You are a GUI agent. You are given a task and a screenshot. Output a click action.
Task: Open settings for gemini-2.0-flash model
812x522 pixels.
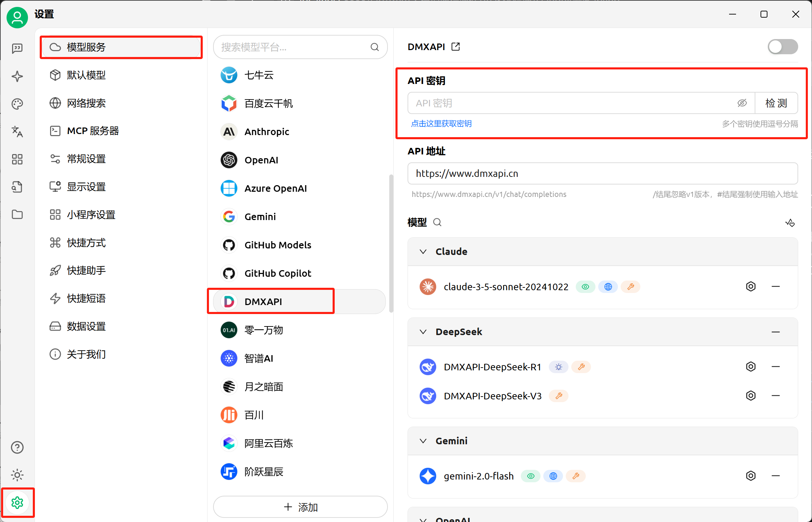[751, 476]
